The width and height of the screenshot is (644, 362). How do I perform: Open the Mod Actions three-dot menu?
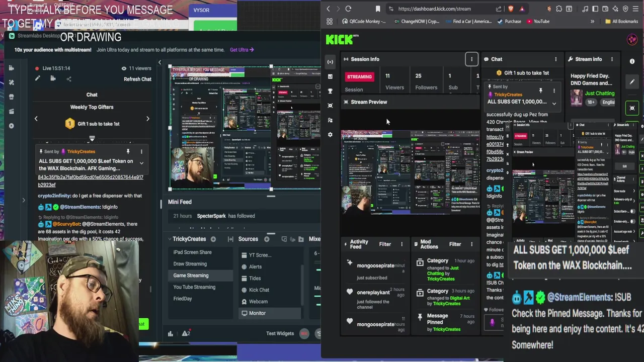[x=471, y=244]
